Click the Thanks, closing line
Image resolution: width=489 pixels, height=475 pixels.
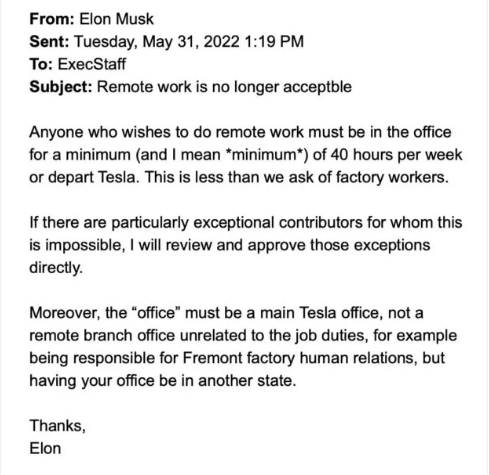(58, 426)
